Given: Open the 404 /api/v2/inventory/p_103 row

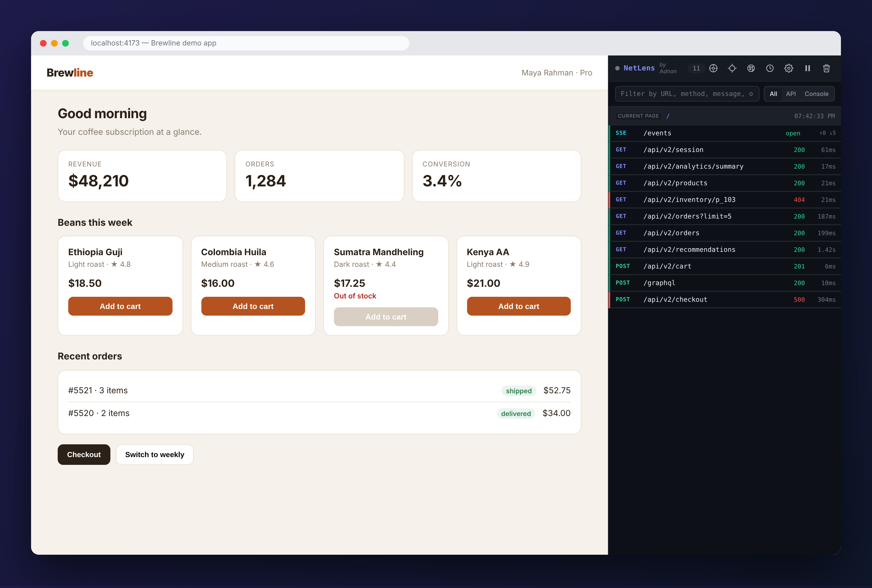Looking at the screenshot, I should (x=724, y=199).
